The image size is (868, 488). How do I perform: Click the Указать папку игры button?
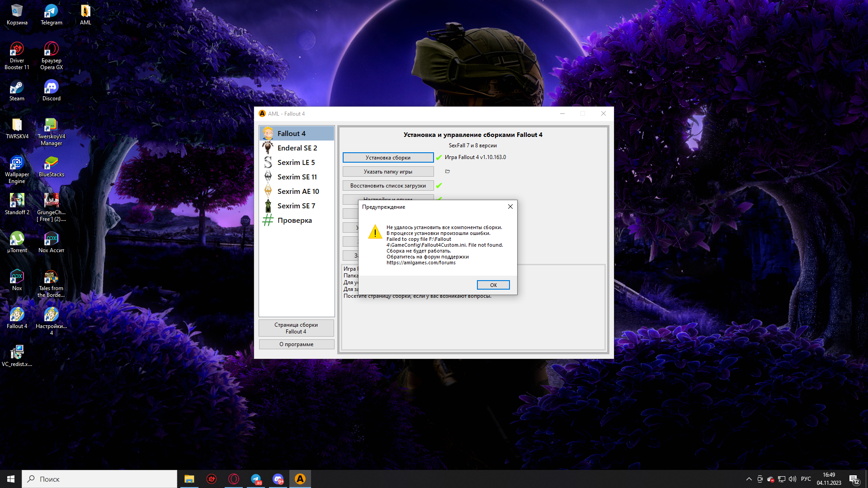pos(388,172)
